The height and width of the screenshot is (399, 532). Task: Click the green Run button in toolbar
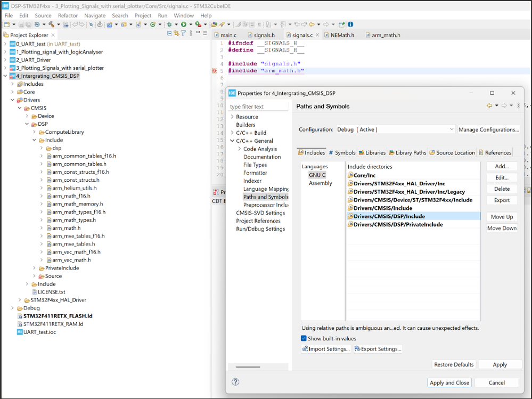(183, 25)
